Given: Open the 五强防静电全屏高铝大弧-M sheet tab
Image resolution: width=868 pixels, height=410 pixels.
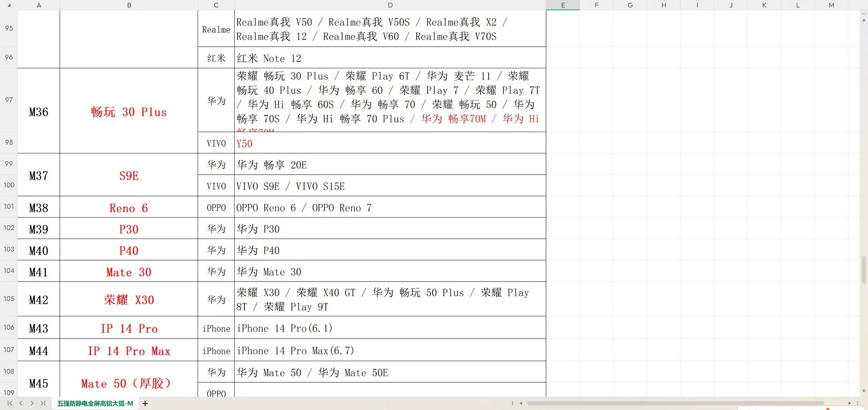Looking at the screenshot, I should 95,403.
